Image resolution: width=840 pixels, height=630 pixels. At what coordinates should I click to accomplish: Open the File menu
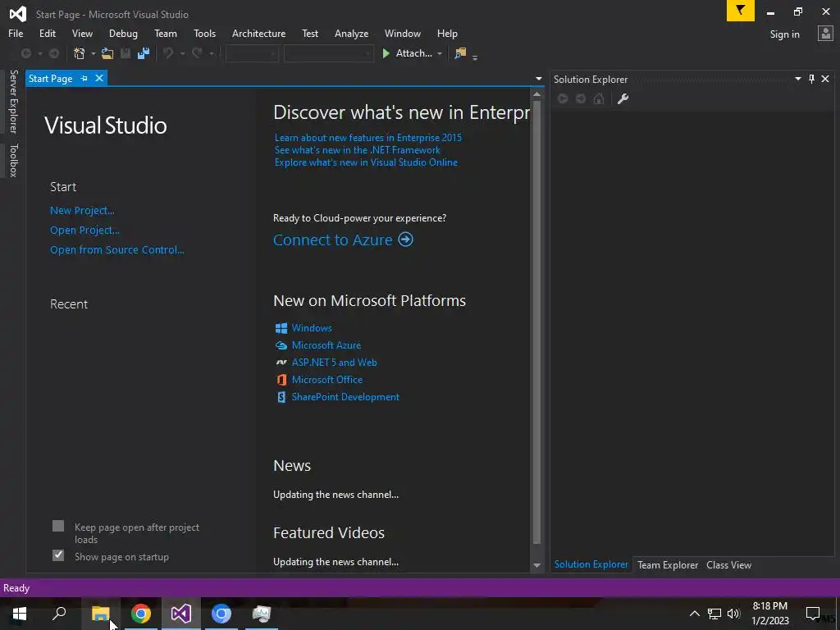click(16, 33)
